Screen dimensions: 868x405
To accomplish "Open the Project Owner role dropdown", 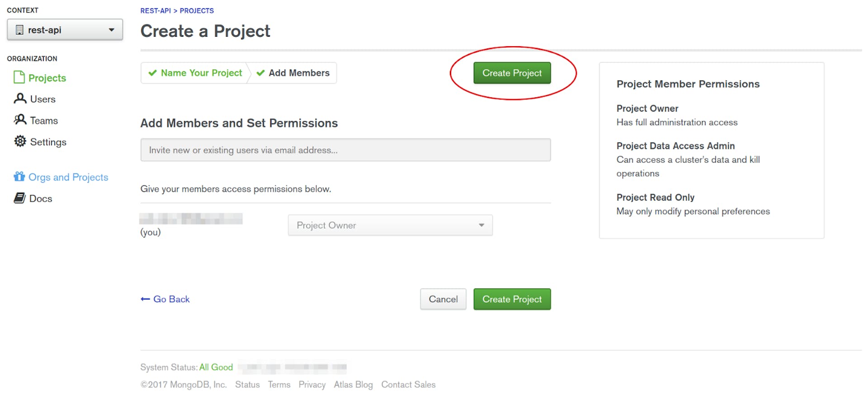I will (x=390, y=225).
